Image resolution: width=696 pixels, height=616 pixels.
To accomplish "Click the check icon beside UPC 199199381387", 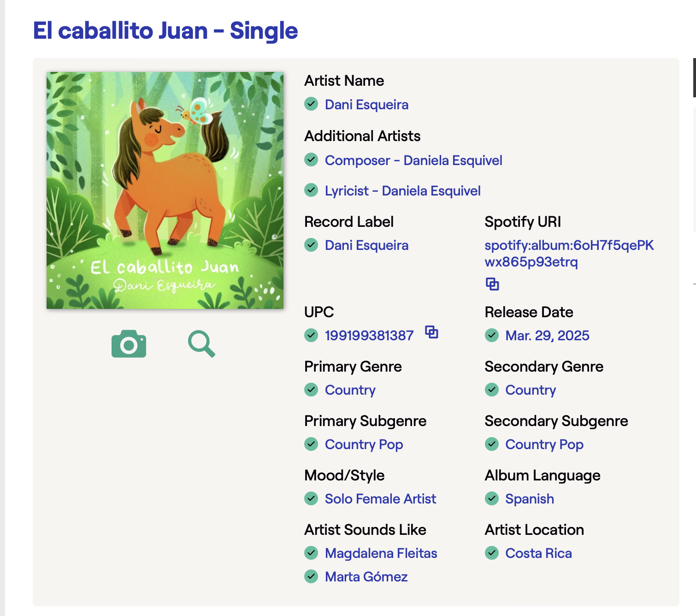I will point(311,335).
